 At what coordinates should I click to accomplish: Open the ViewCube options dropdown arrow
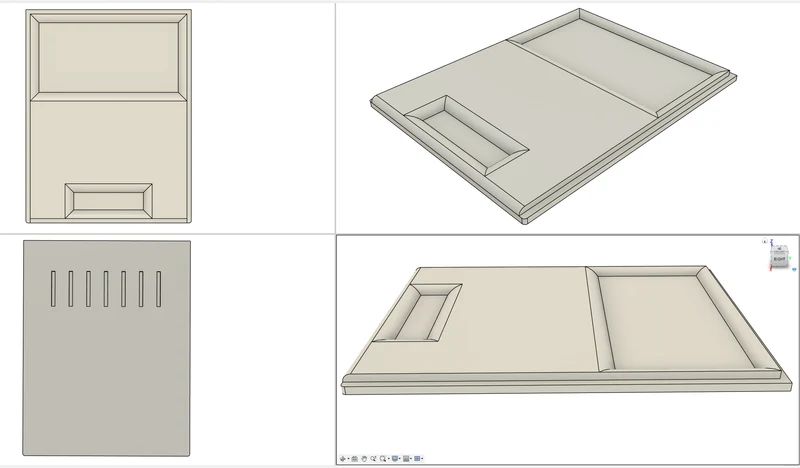pos(794,269)
